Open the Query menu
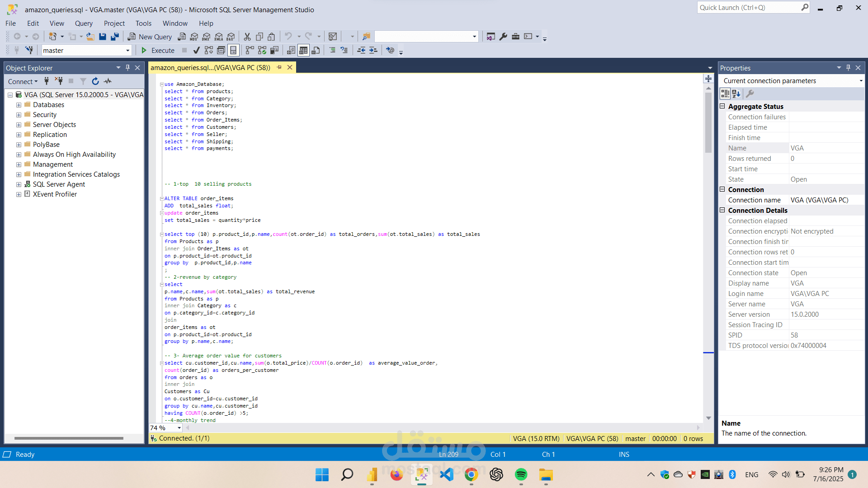 point(84,23)
